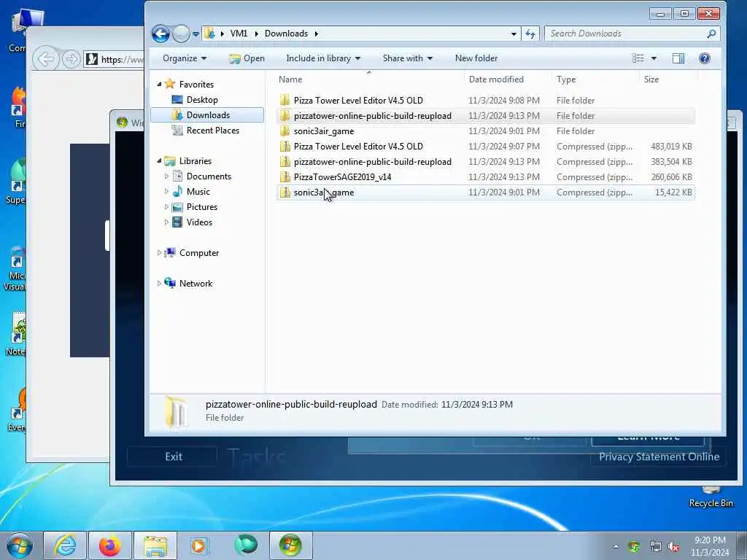This screenshot has width=747, height=560.
Task: Open Recent Places in Favorites
Action: point(213,130)
